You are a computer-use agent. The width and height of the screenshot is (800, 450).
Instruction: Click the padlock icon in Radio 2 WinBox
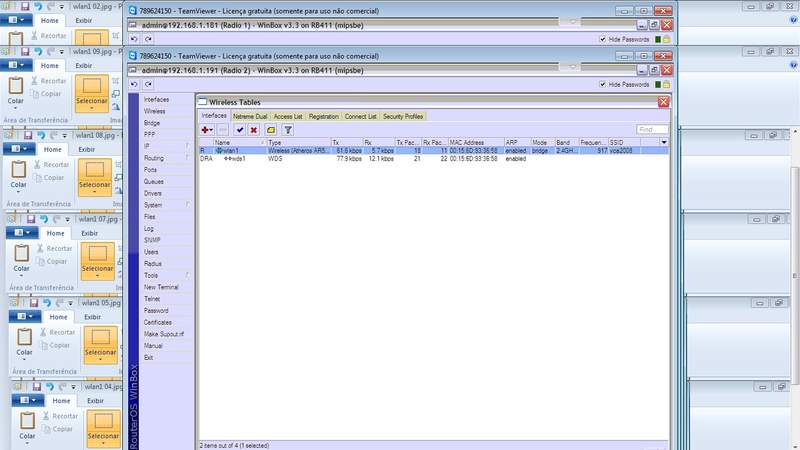666,84
